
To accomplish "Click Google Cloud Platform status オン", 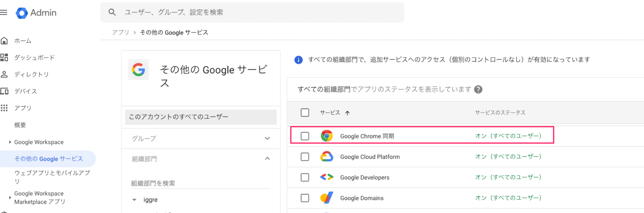I will 508,157.
